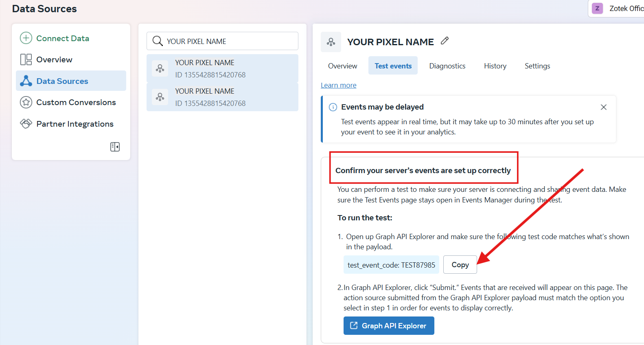Launch Graph API Explorer button
Viewport: 644px width, 345px height.
tap(389, 326)
